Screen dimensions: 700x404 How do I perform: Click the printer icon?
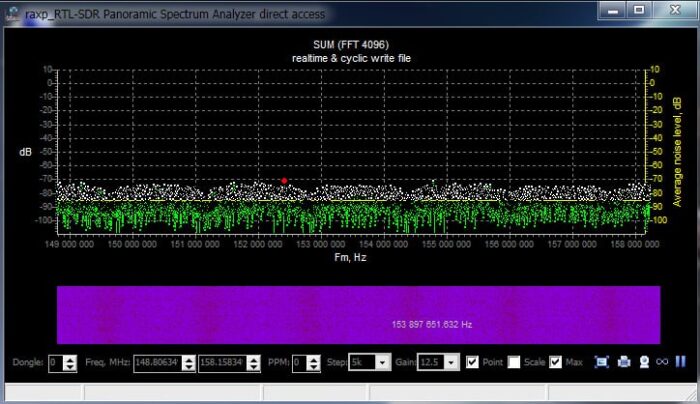623,362
